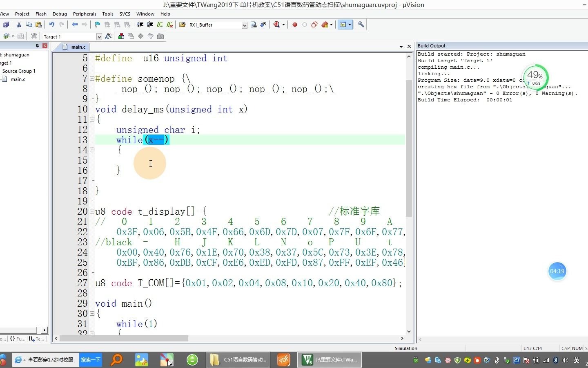Viewport: 588px width, 368px height.
Task: Click the 49% network speed widget
Action: (535, 77)
